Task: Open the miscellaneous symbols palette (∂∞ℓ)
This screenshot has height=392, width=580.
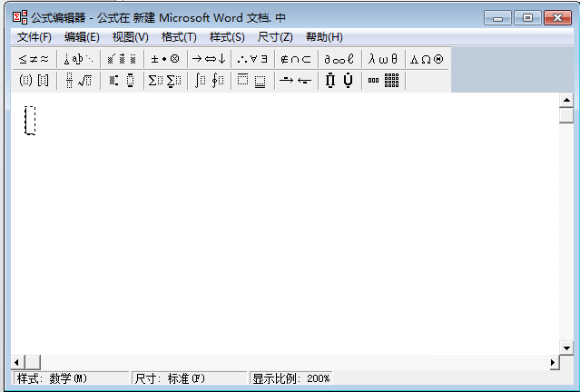Action: coord(339,59)
